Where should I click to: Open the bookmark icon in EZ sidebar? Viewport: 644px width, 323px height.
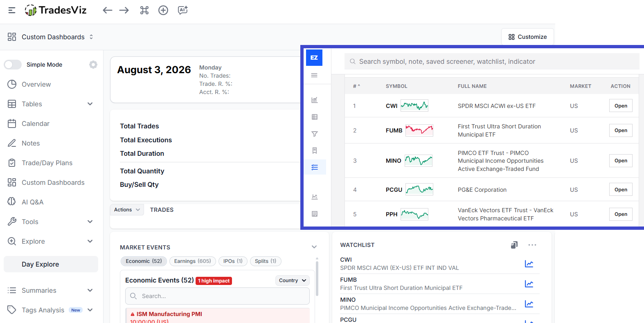pyautogui.click(x=315, y=150)
